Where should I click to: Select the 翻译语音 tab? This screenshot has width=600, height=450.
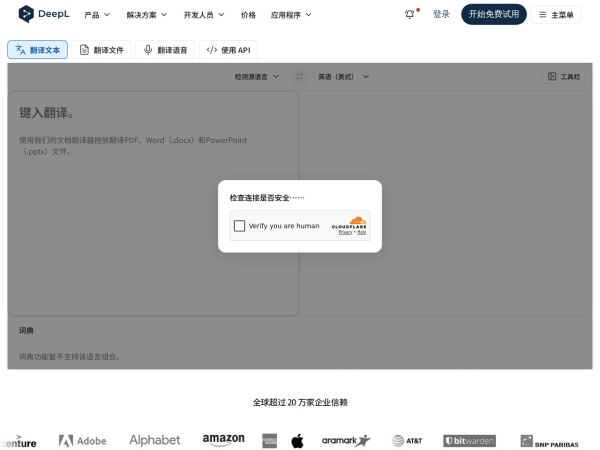tap(165, 50)
